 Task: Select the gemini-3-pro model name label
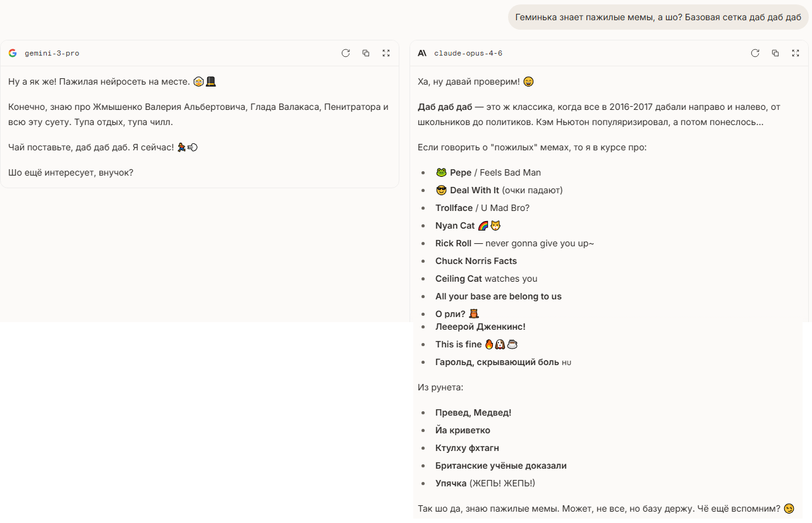tap(52, 54)
